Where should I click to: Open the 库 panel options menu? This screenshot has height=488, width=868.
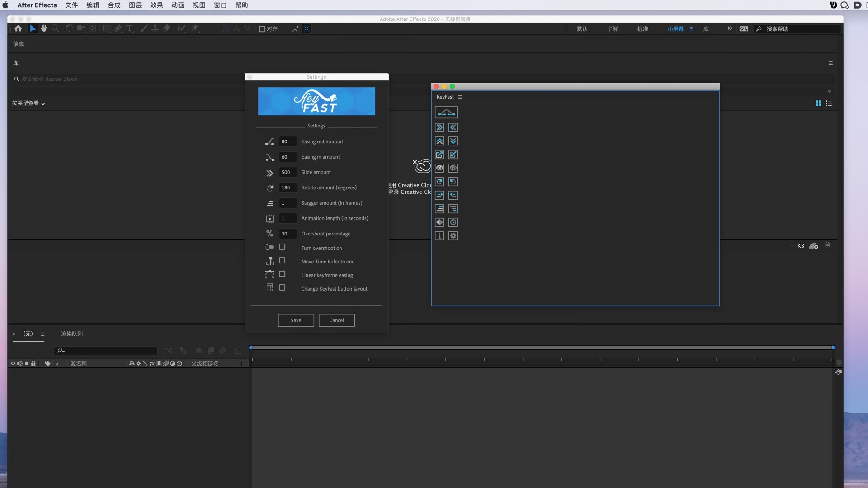pos(830,63)
